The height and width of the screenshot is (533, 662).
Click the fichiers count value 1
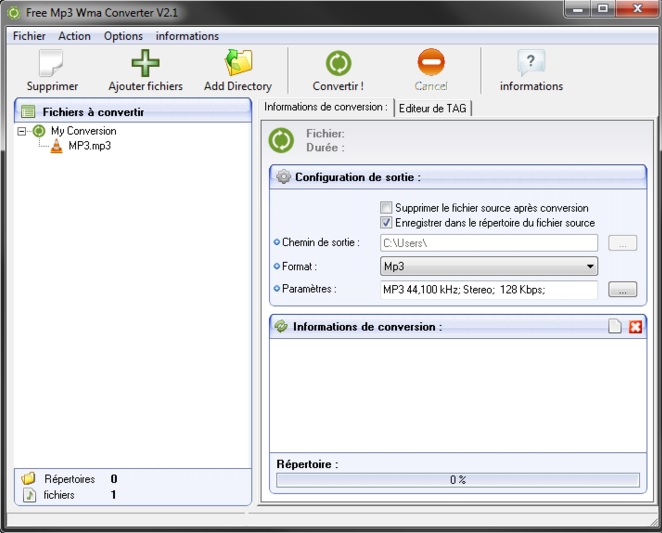(113, 495)
